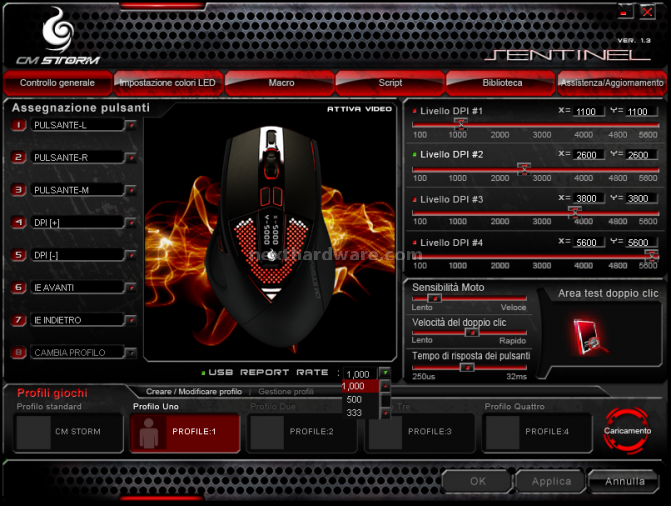Open the Macro tab
This screenshot has width=671, height=506.
[281, 83]
